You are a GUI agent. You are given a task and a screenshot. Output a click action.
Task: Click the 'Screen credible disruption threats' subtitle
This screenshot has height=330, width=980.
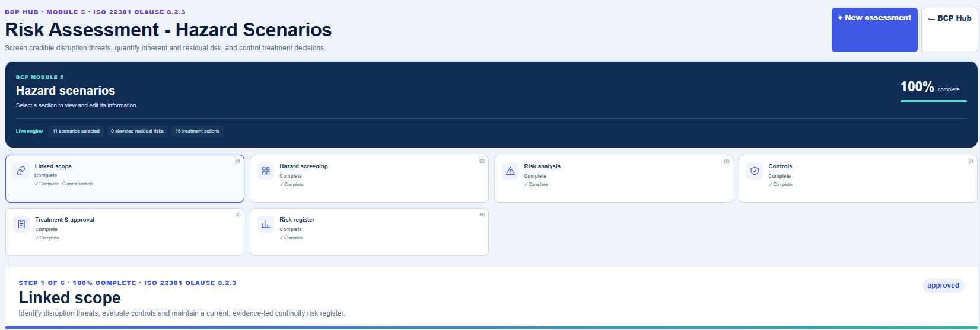tap(165, 48)
